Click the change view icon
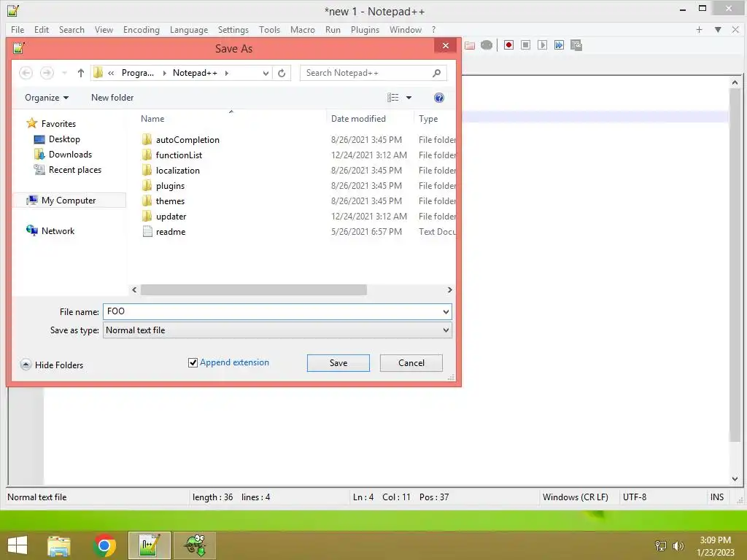The image size is (747, 560). tap(393, 98)
